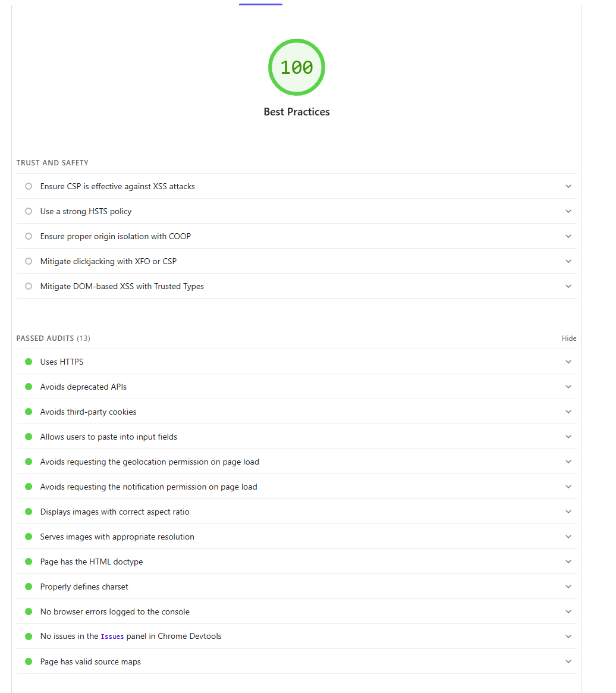
Task: Select the images with correct aspect ratio audit
Action: [x=115, y=512]
